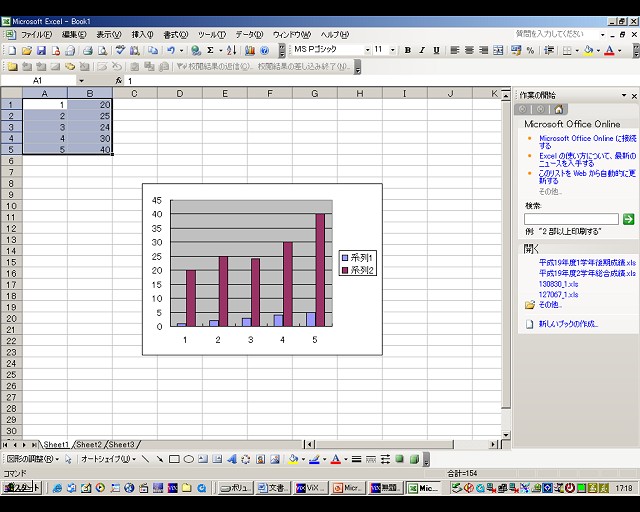Image resolution: width=640 pixels, height=512 pixels.
Task: Click the vertical scrollbar down arrow
Action: pos(506,435)
